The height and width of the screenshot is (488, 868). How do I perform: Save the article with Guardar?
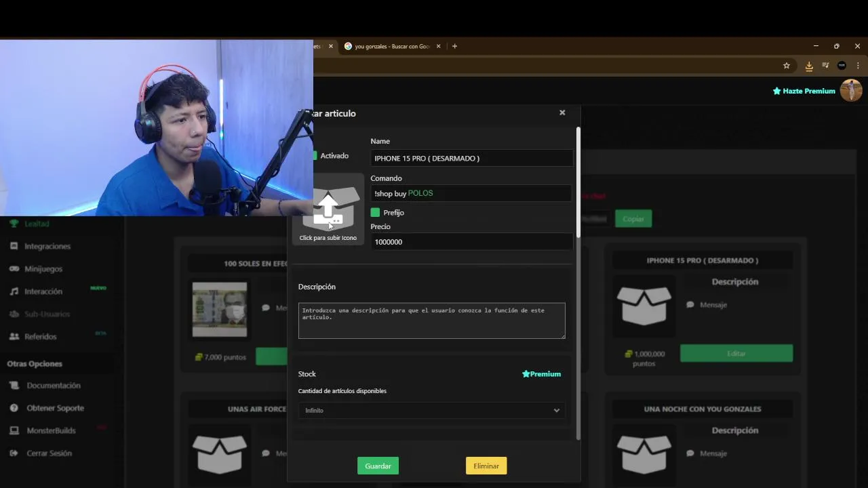tap(378, 466)
